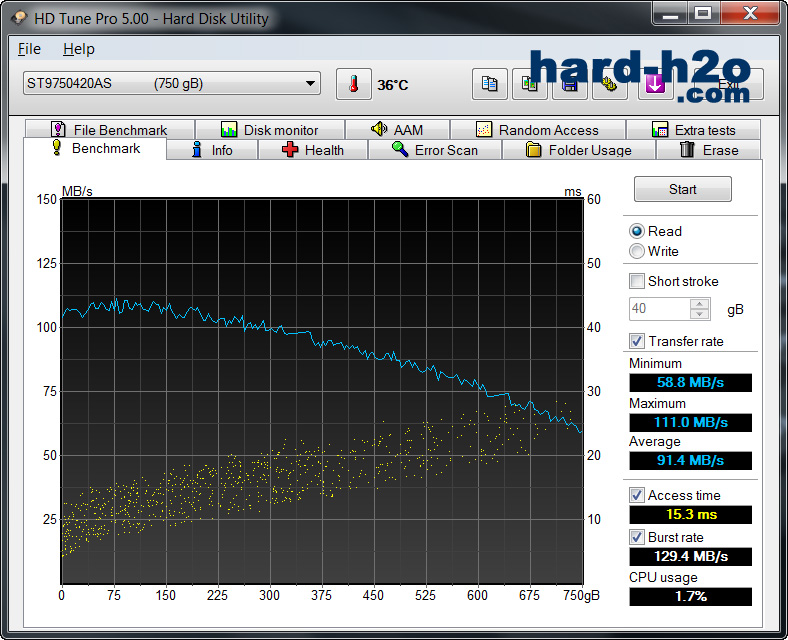Switch to the Error Scan tab
The image size is (788, 640).
coord(435,150)
